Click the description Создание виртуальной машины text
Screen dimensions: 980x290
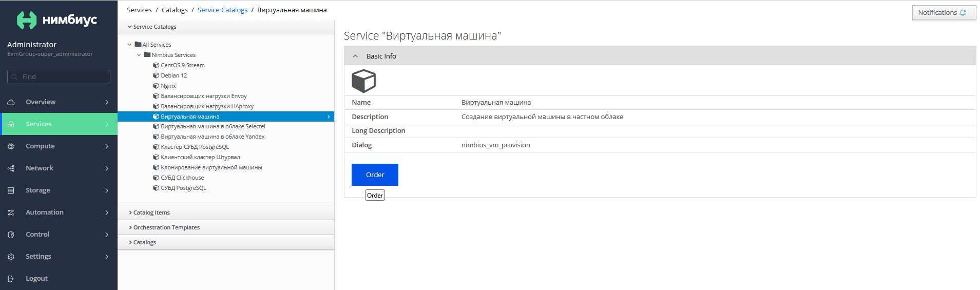tap(542, 117)
